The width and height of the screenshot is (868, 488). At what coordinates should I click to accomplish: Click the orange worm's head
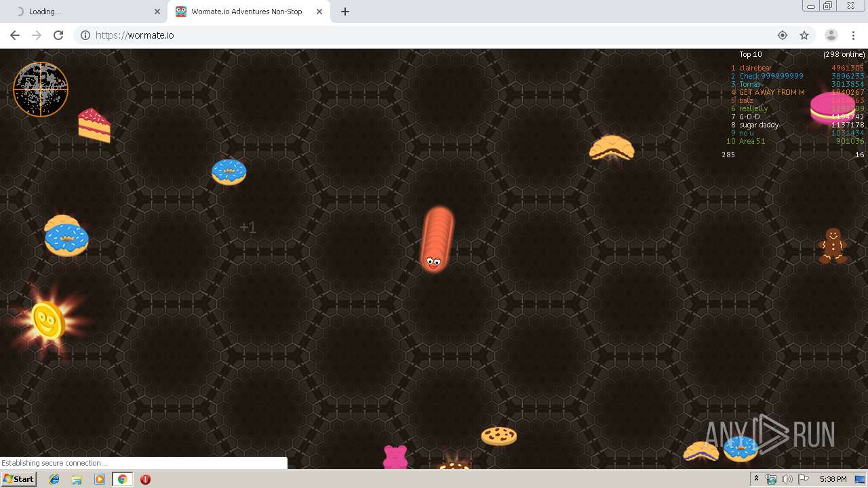pos(434,261)
